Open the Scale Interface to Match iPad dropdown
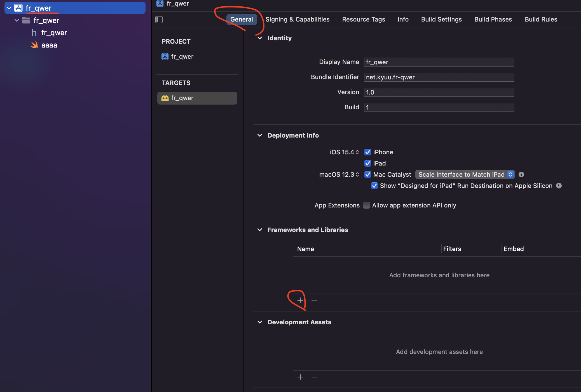This screenshot has width=581, height=392. pyautogui.click(x=465, y=174)
